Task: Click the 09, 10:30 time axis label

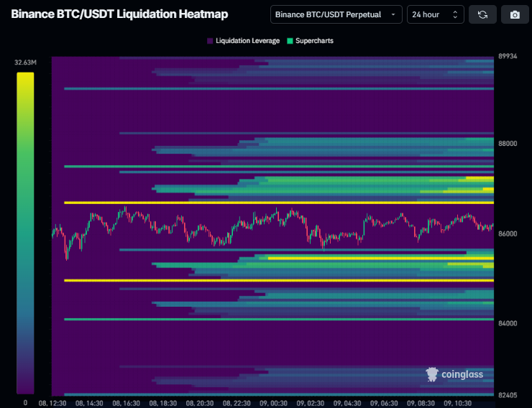Action: point(458,403)
